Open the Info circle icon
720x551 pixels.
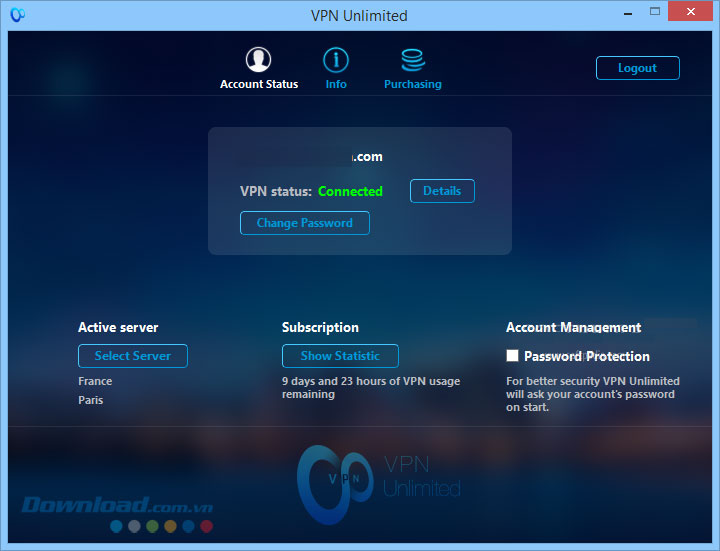pos(336,60)
